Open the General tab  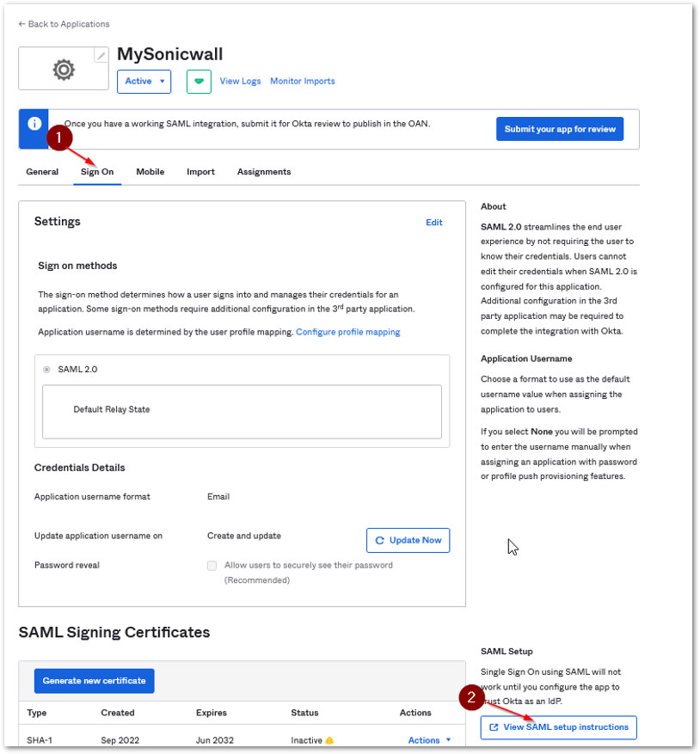(x=42, y=172)
